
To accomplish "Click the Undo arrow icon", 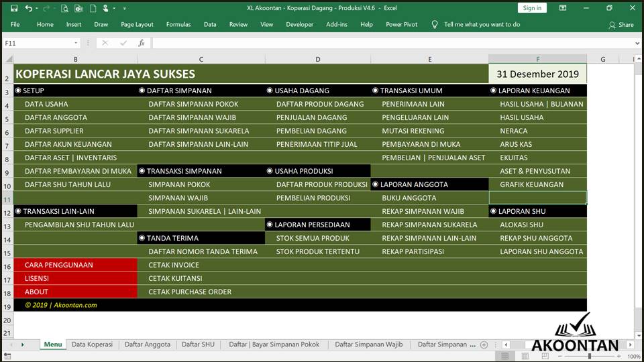I will [28, 8].
